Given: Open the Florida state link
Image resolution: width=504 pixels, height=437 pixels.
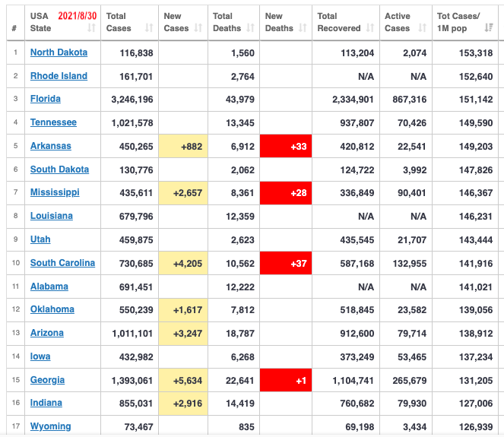Looking at the screenshot, I should tap(46, 99).
